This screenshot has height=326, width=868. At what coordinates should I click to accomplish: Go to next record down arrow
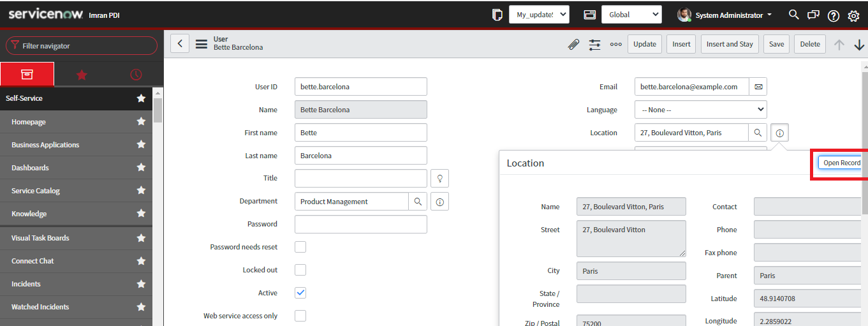click(859, 45)
